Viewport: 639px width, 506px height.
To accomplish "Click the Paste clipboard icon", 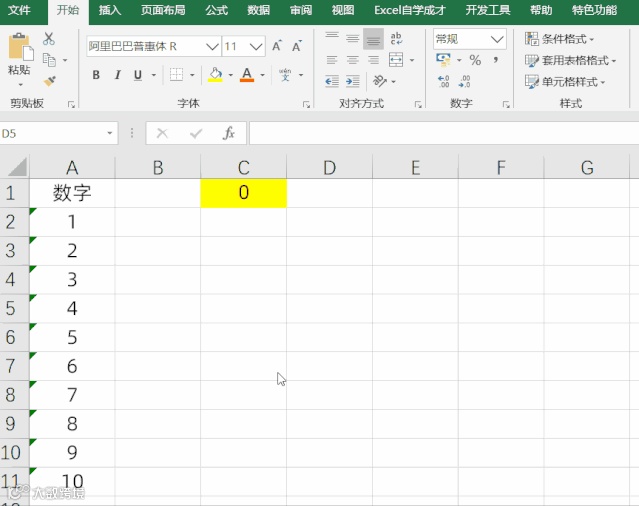I will [x=20, y=47].
